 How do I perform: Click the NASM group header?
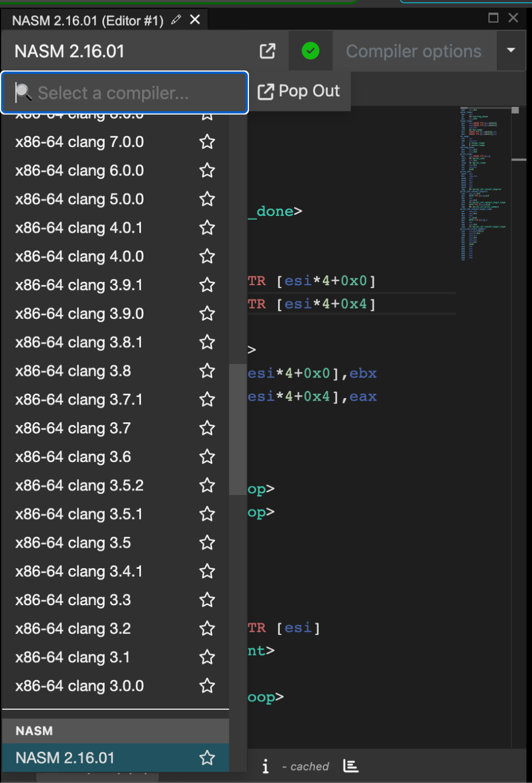(115, 731)
